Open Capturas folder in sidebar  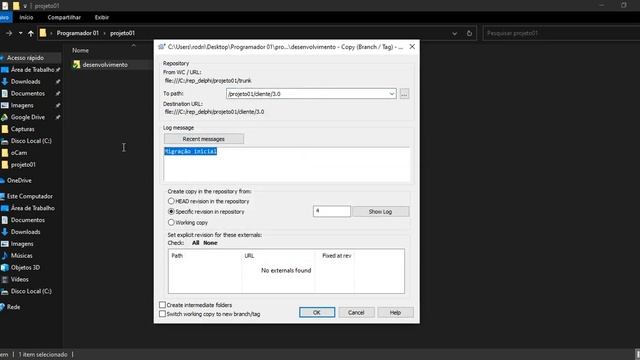(x=22, y=129)
